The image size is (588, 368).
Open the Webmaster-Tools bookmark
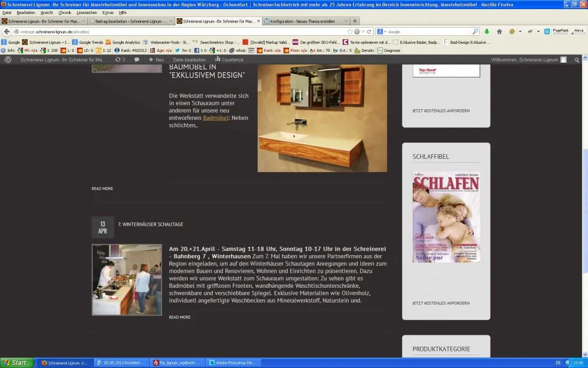click(166, 42)
